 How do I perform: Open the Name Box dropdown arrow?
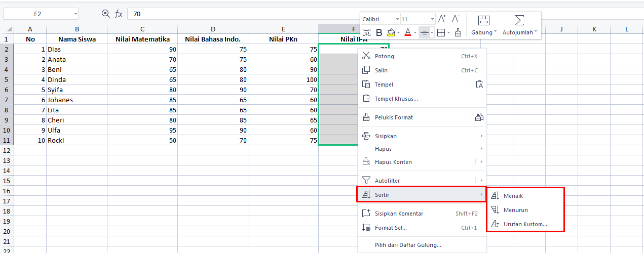click(x=75, y=14)
